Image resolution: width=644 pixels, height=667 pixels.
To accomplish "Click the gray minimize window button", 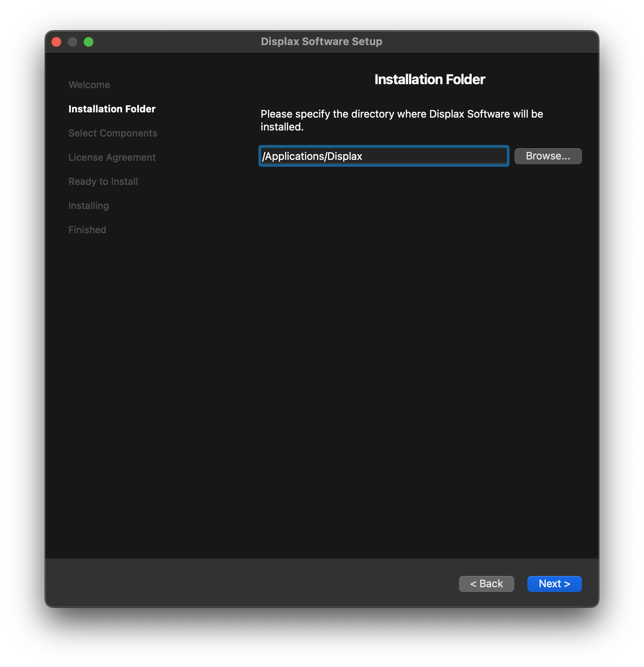I will click(x=72, y=42).
